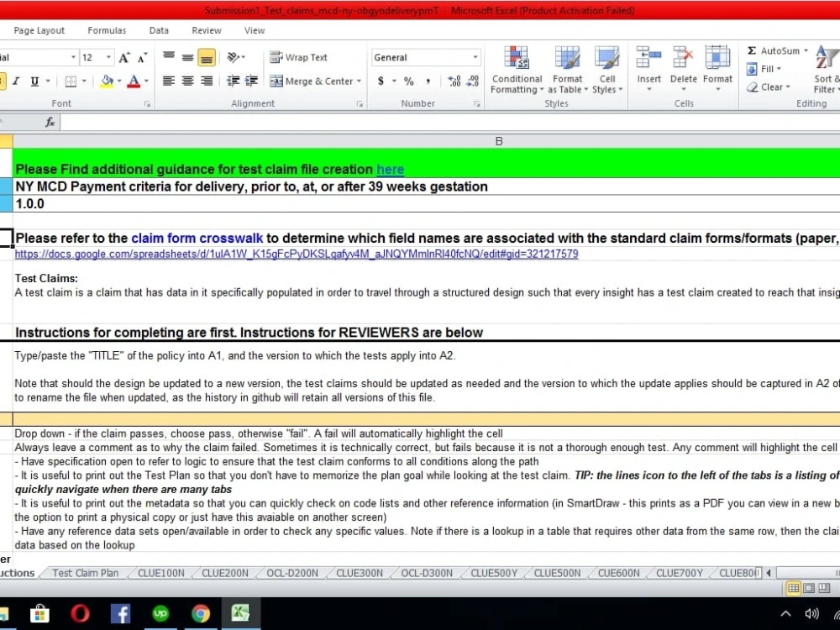840x630 pixels.
Task: Center text horizontally
Action: pyautogui.click(x=187, y=81)
